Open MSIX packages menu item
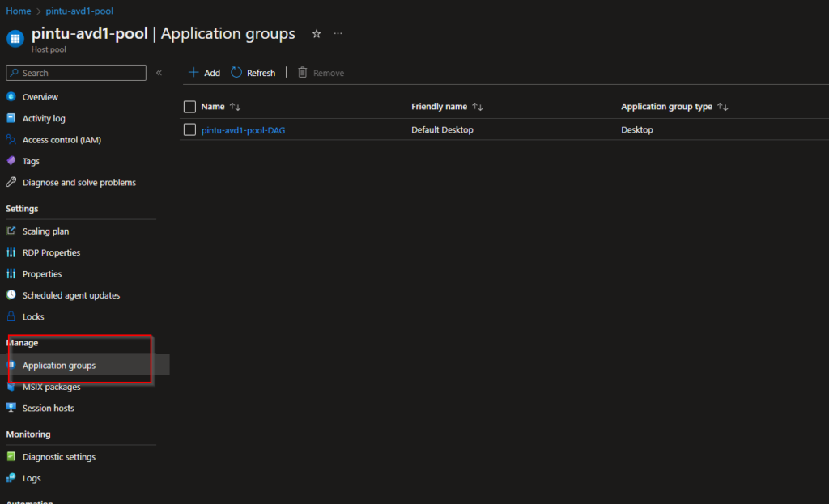The height and width of the screenshot is (504, 829). (51, 387)
